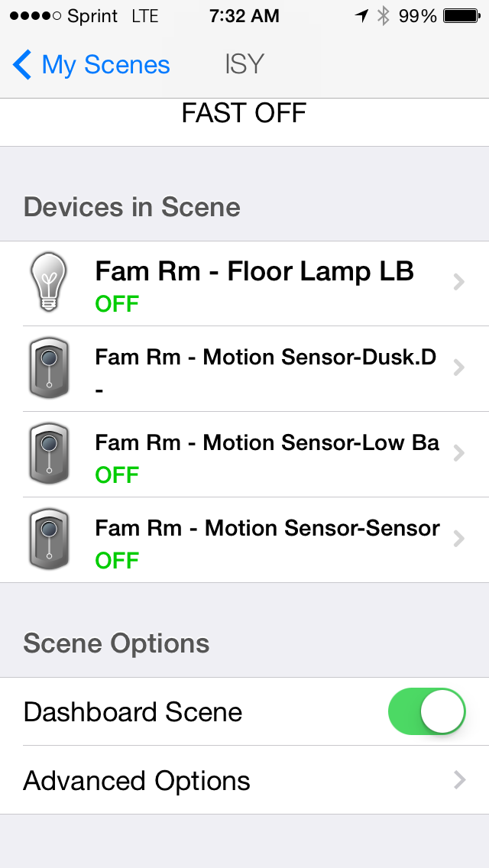
Task: Toggle the Dashboard Scene switch off
Action: coord(427,711)
